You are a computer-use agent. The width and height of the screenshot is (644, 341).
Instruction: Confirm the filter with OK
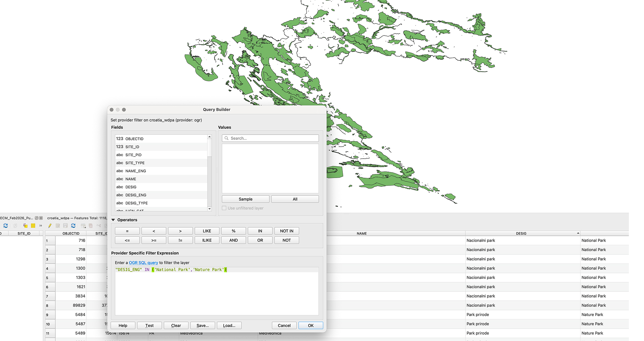[x=311, y=326]
